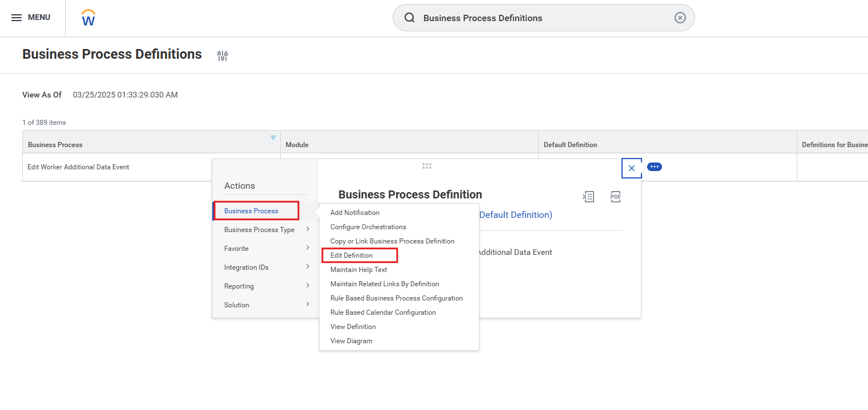
Task: Expand the Reporting submenu
Action: point(265,286)
